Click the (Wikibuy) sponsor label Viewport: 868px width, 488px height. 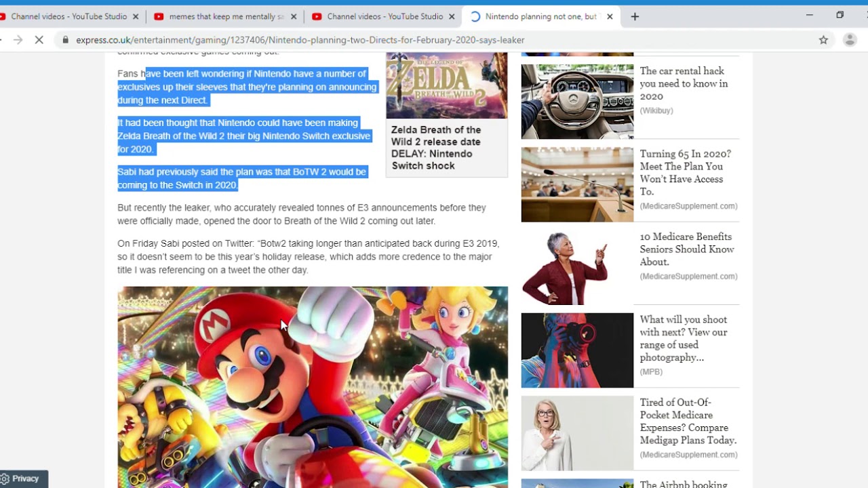[x=656, y=110]
